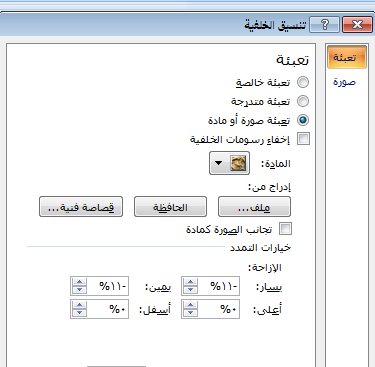Increase the يسار offset with up arrow

[x=190, y=282]
